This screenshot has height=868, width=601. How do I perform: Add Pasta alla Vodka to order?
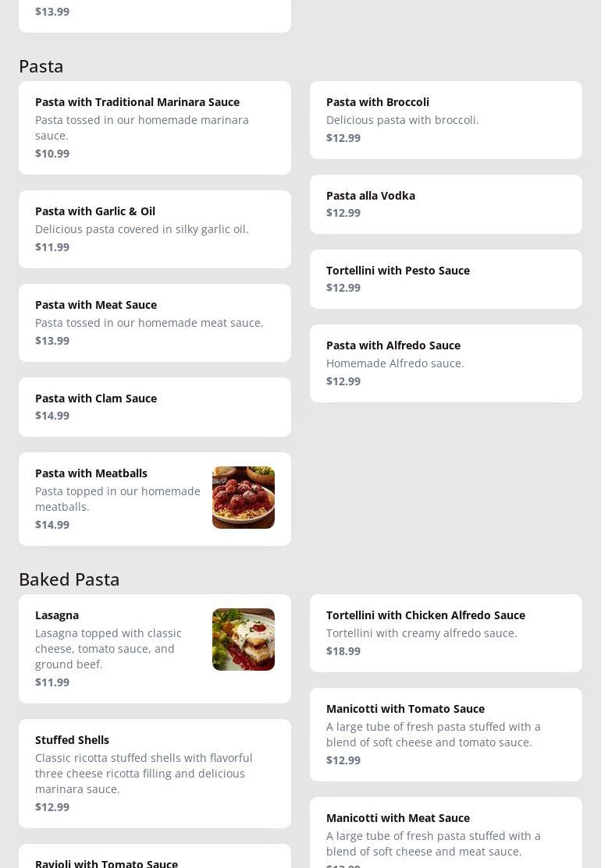[x=446, y=204]
